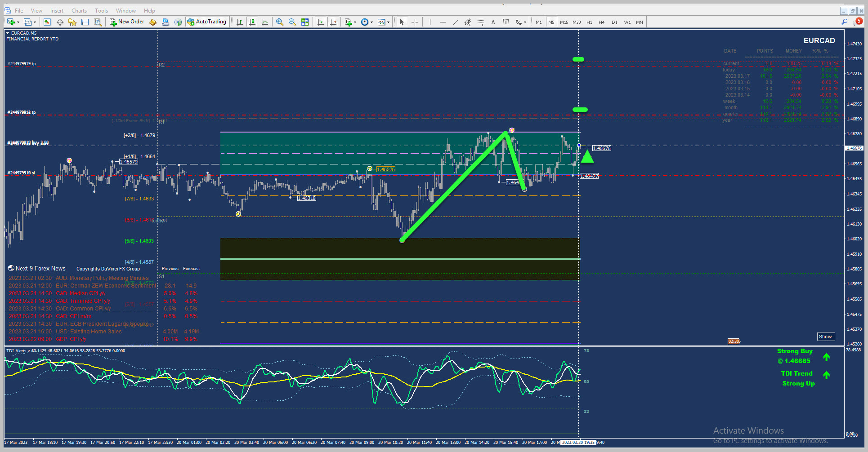The image size is (868, 452).
Task: Open the profiles dropdown arrow
Action: click(35, 22)
